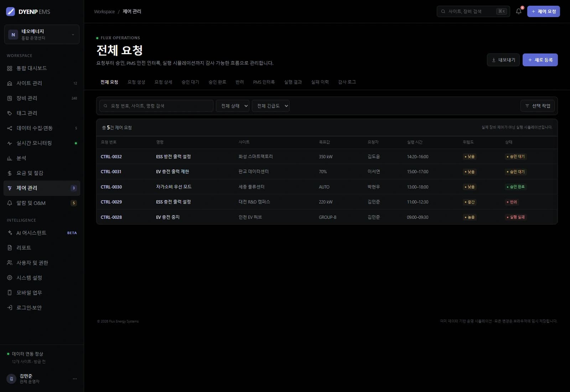Screen dimensions: 570x392
Task: Click the 승인 완료 status badge
Action: tap(515, 187)
